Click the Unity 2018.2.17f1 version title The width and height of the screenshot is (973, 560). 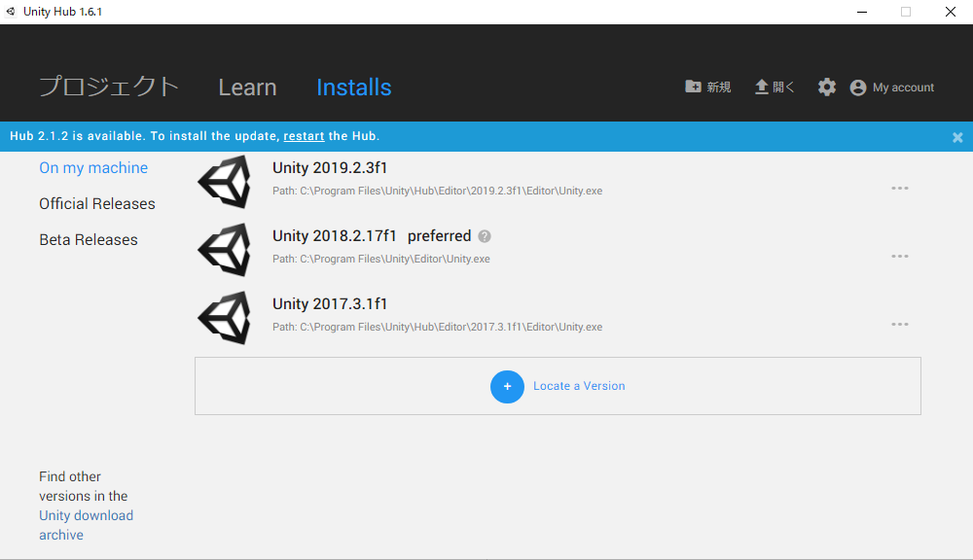pos(334,235)
